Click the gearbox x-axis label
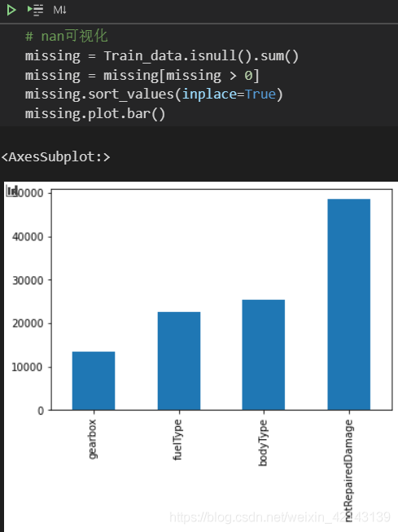This screenshot has height=532, width=398. point(92,439)
